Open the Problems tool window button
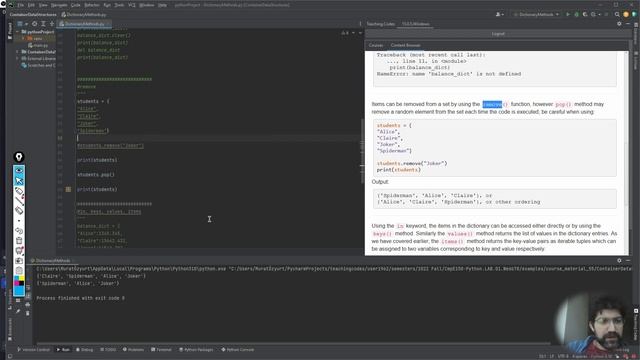 click(133, 350)
